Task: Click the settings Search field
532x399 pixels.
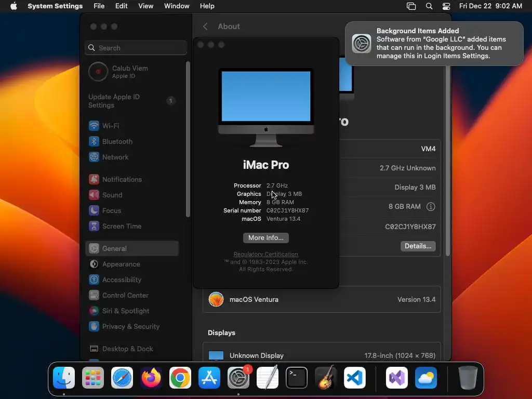Action: click(x=136, y=48)
